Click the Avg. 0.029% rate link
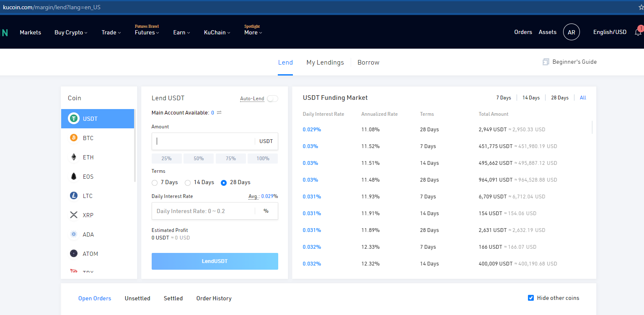The width and height of the screenshot is (644, 315). pos(263,196)
